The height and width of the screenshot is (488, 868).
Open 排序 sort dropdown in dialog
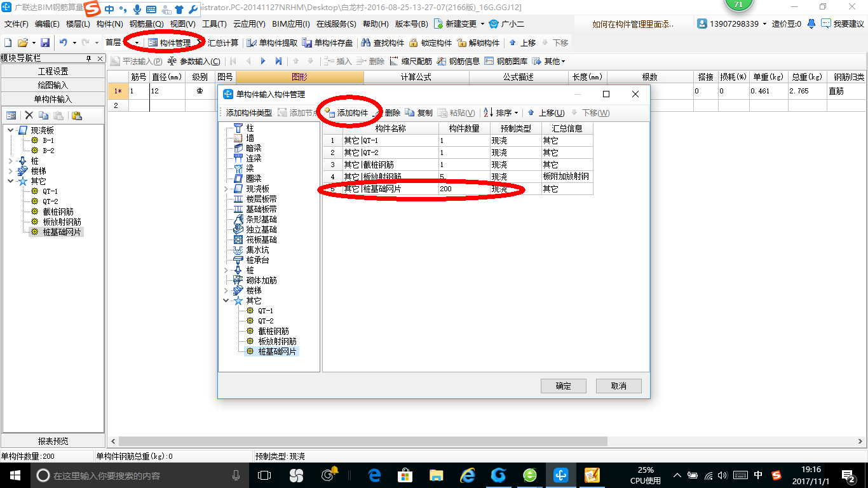tap(501, 112)
